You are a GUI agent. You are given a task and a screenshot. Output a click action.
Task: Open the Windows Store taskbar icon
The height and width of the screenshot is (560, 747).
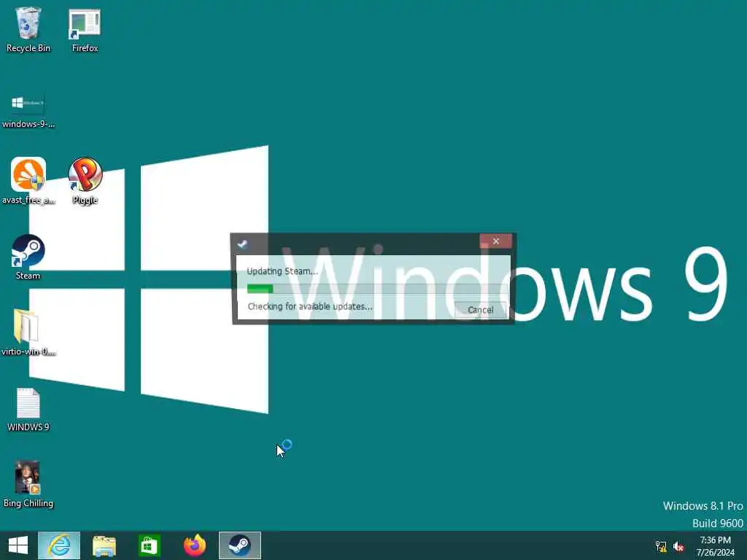pos(149,545)
